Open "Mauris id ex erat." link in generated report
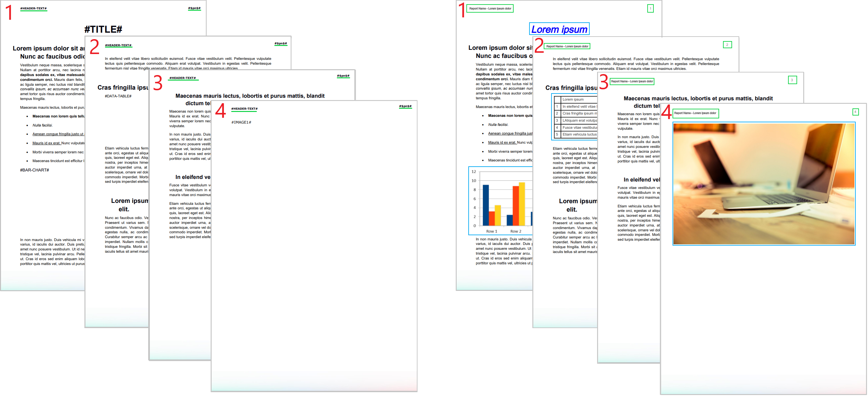This screenshot has width=868, height=397. tap(502, 142)
